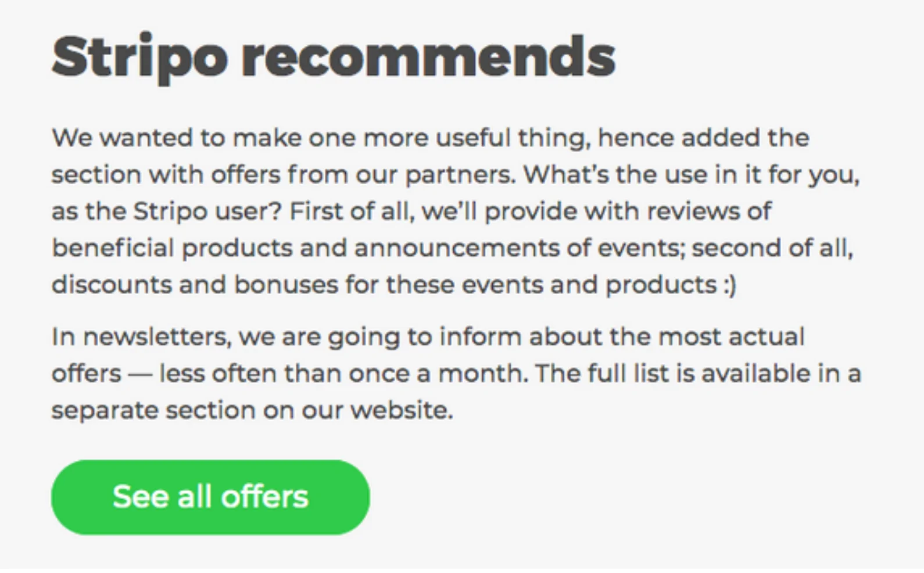Click the words second of all

click(x=772, y=248)
